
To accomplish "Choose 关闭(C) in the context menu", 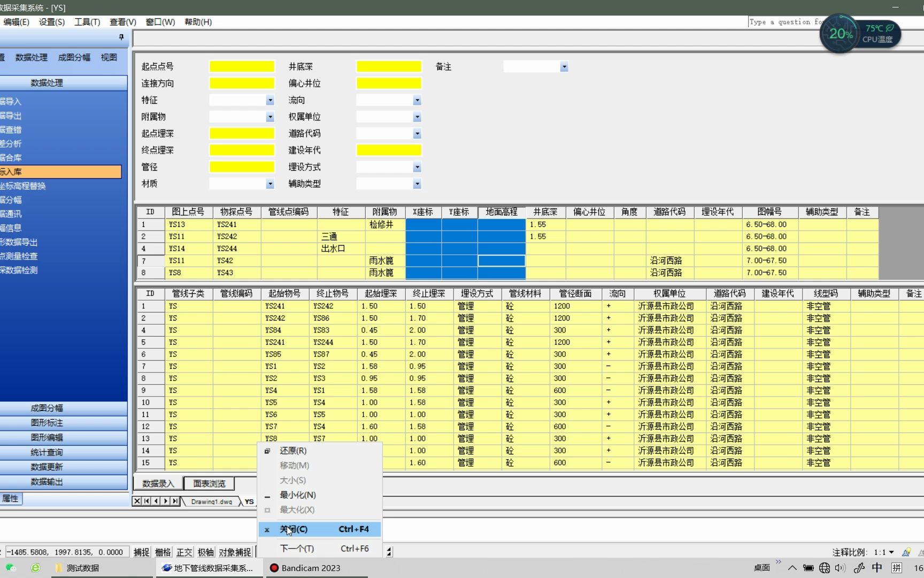I will click(x=320, y=529).
